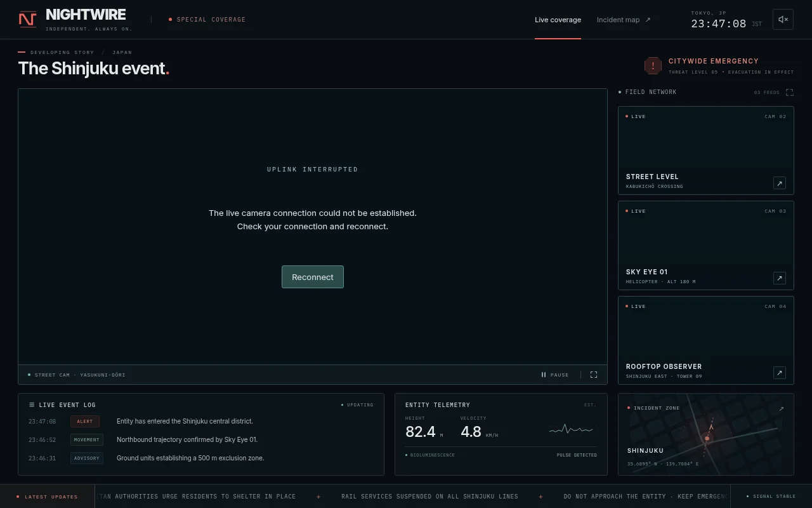Viewport: 812px width, 508px height.
Task: Unmute audio with the speaker icon
Action: 783,20
